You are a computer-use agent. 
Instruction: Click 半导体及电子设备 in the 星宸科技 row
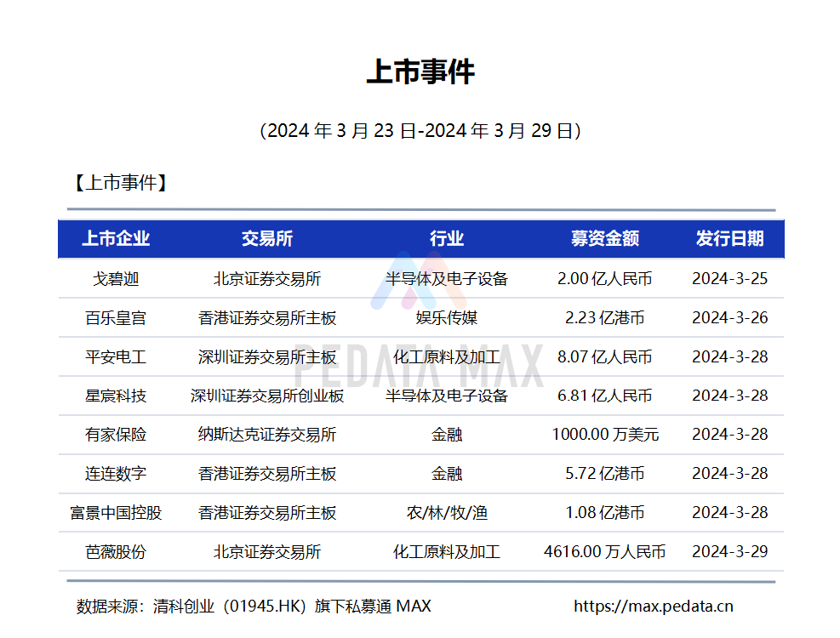(446, 396)
